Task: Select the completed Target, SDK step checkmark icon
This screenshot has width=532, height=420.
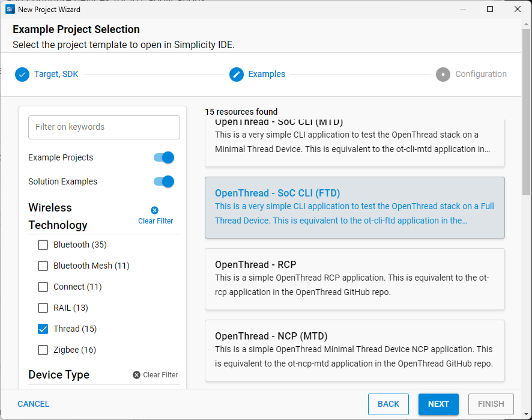Action: [x=22, y=74]
